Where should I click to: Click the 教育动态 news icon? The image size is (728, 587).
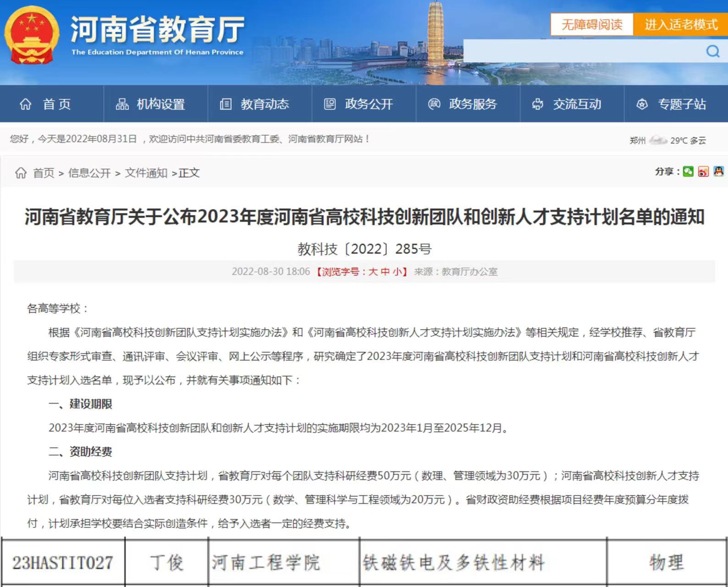click(226, 104)
